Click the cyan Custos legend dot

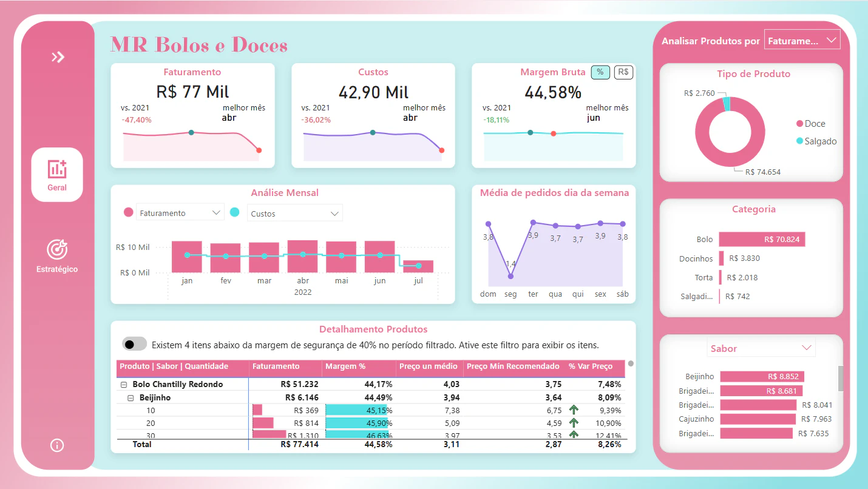235,213
